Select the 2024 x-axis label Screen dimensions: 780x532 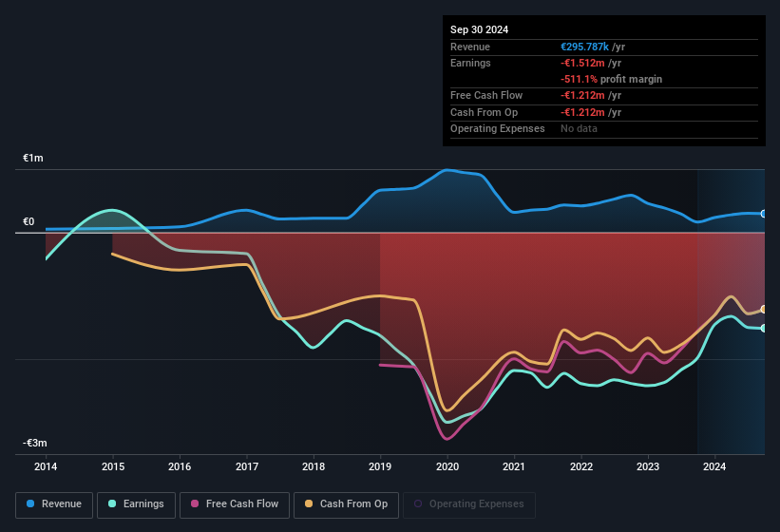click(714, 466)
